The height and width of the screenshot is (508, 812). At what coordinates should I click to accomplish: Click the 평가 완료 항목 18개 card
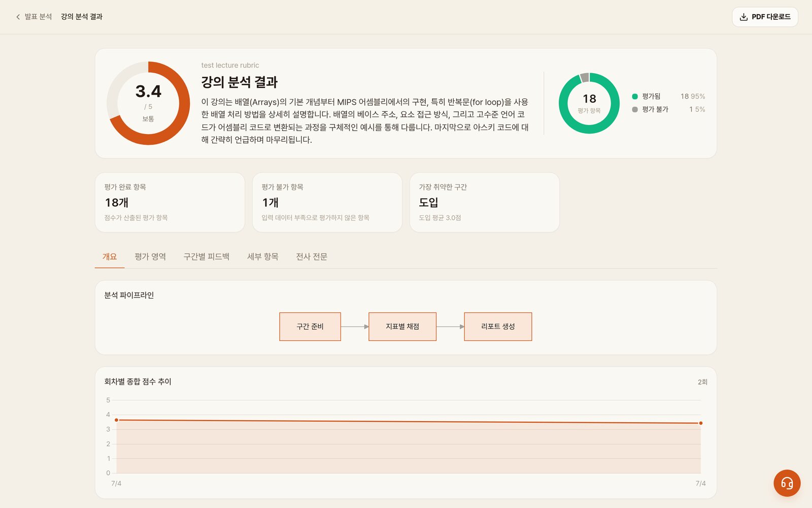170,202
